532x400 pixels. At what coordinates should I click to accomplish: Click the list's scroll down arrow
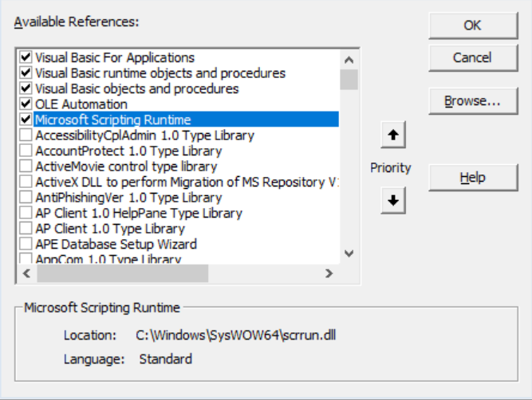[349, 253]
